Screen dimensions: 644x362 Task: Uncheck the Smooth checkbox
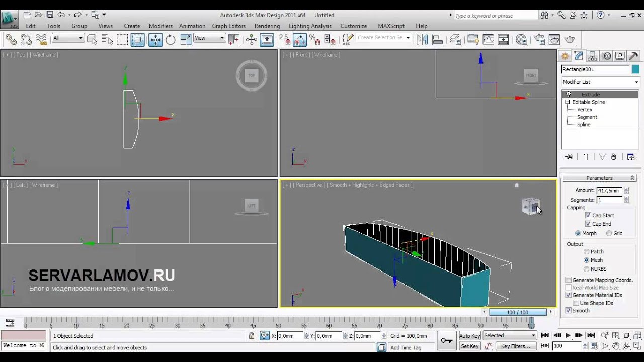(569, 311)
